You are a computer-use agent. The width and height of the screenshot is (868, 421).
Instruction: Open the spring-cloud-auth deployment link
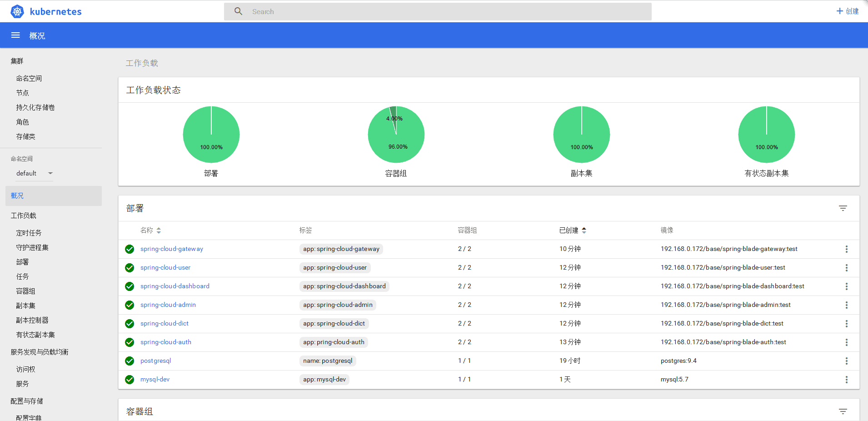click(x=166, y=342)
